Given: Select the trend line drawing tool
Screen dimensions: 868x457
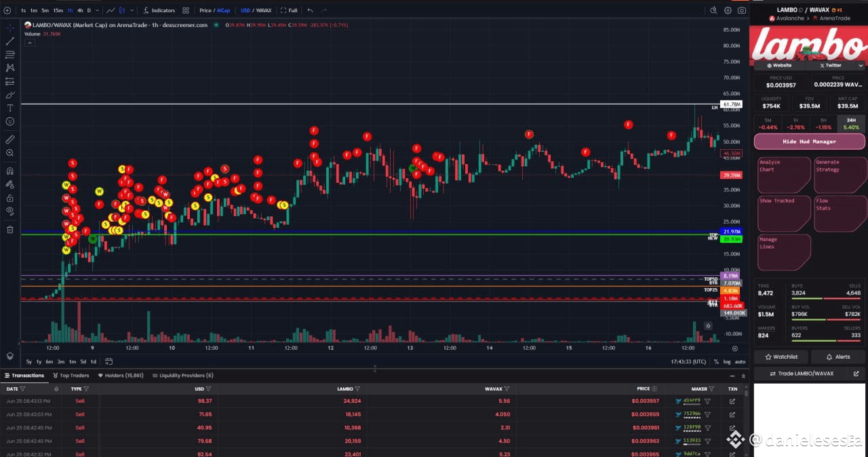Looking at the screenshot, I should [9, 41].
